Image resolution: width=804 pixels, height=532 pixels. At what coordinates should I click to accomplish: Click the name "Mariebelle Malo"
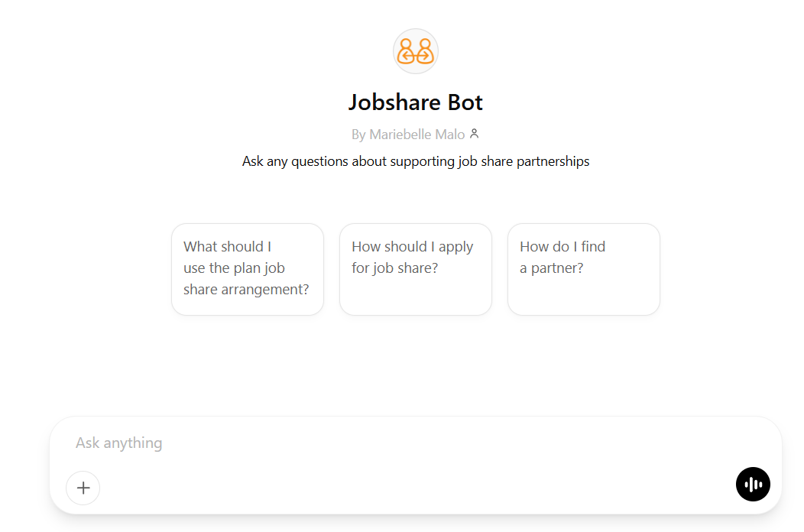[x=417, y=135]
